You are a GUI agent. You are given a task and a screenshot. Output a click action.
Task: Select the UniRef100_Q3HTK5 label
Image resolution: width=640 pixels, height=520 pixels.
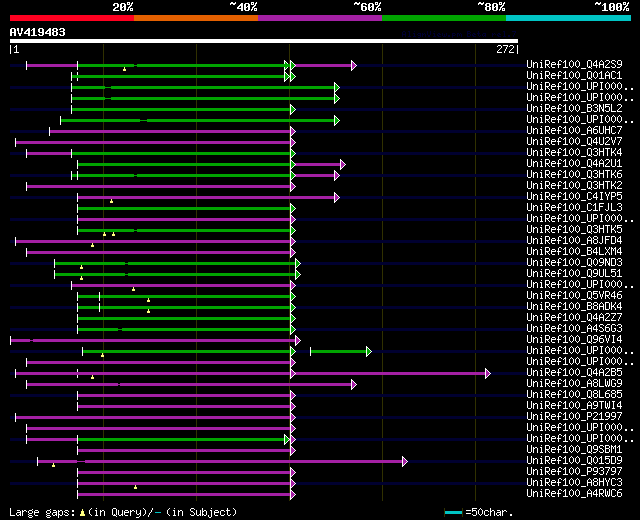click(574, 230)
